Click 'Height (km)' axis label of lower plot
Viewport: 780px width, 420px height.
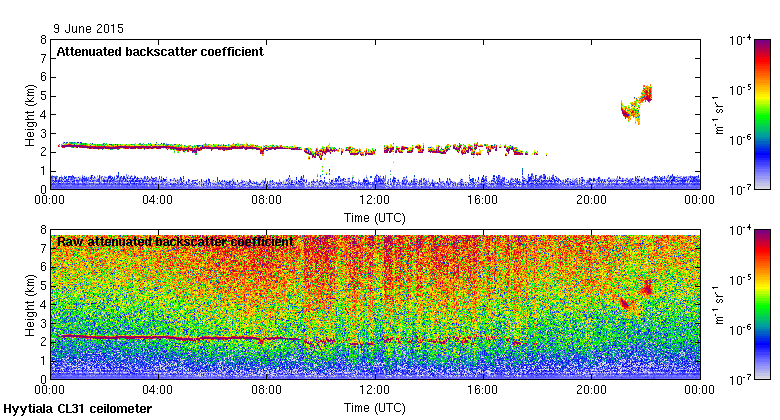30,305
